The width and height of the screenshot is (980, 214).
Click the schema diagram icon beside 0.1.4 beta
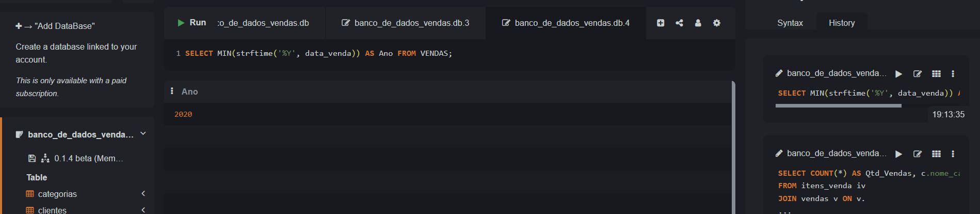tap(45, 158)
